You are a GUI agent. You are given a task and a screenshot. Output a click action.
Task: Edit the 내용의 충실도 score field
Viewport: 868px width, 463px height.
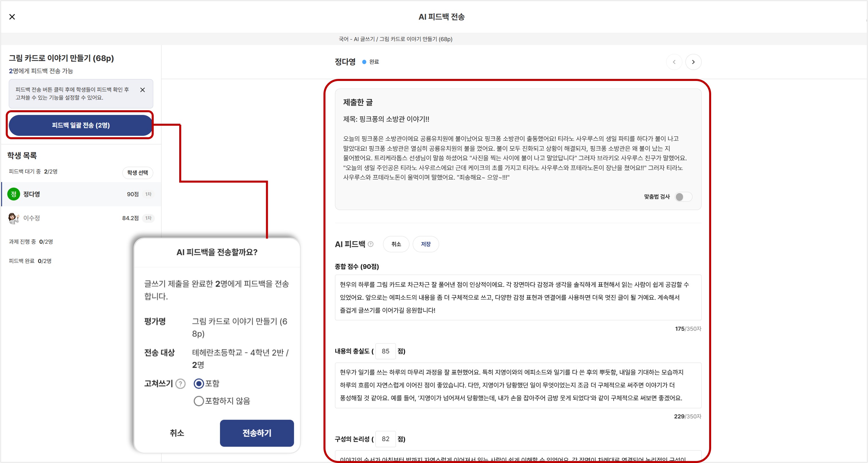pyautogui.click(x=385, y=351)
